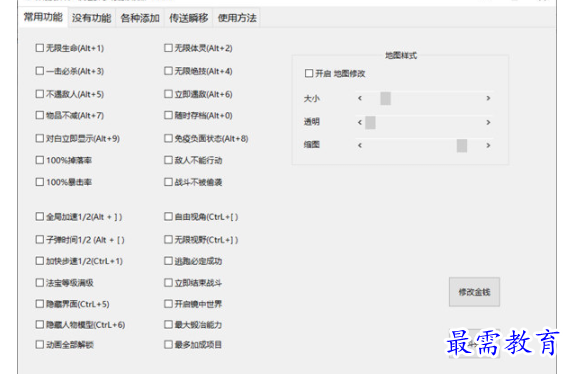This screenshot has width=568, height=374.
Task: Toggle 最多加成项目 checkbox
Action: 168,344
